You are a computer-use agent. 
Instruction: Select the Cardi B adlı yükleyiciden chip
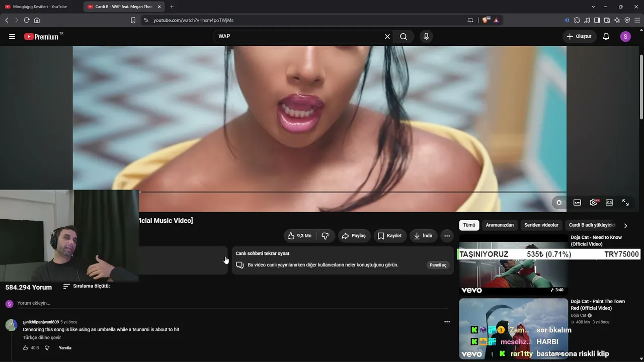pos(592,225)
